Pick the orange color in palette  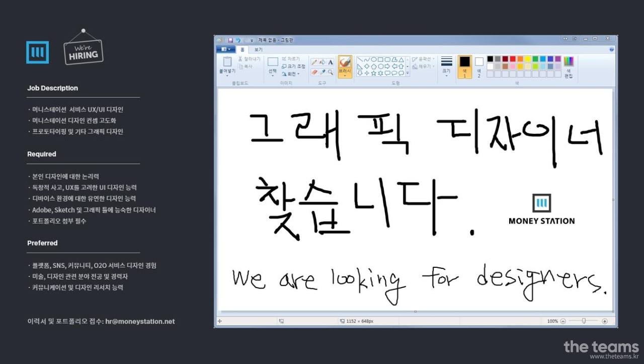(520, 59)
